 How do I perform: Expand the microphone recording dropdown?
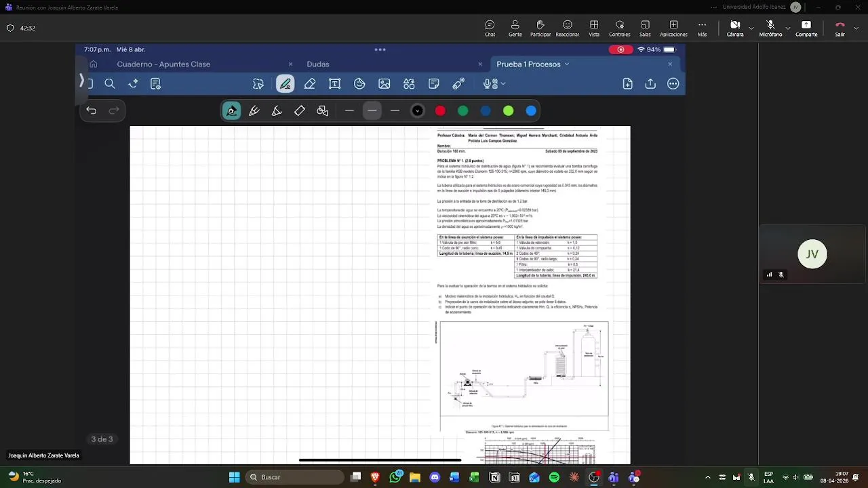coord(503,84)
